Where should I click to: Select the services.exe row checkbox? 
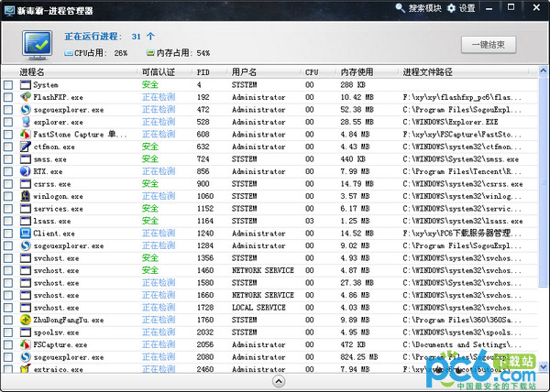pos(8,208)
